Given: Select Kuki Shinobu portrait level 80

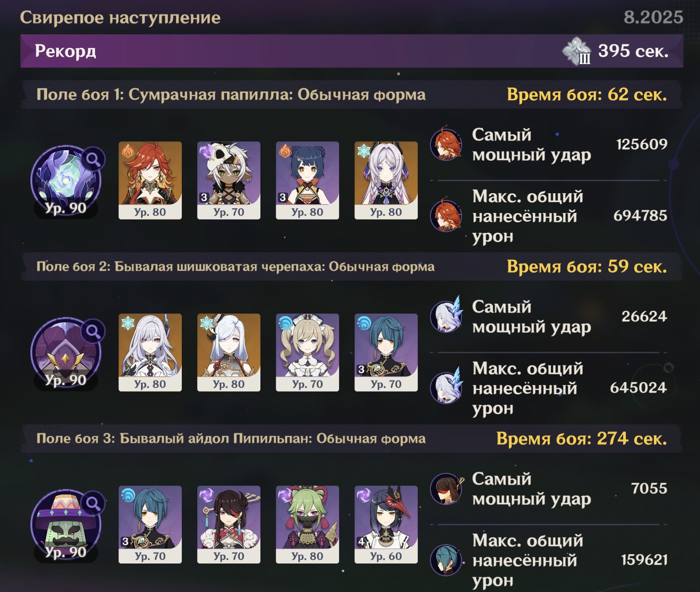Looking at the screenshot, I should [307, 524].
